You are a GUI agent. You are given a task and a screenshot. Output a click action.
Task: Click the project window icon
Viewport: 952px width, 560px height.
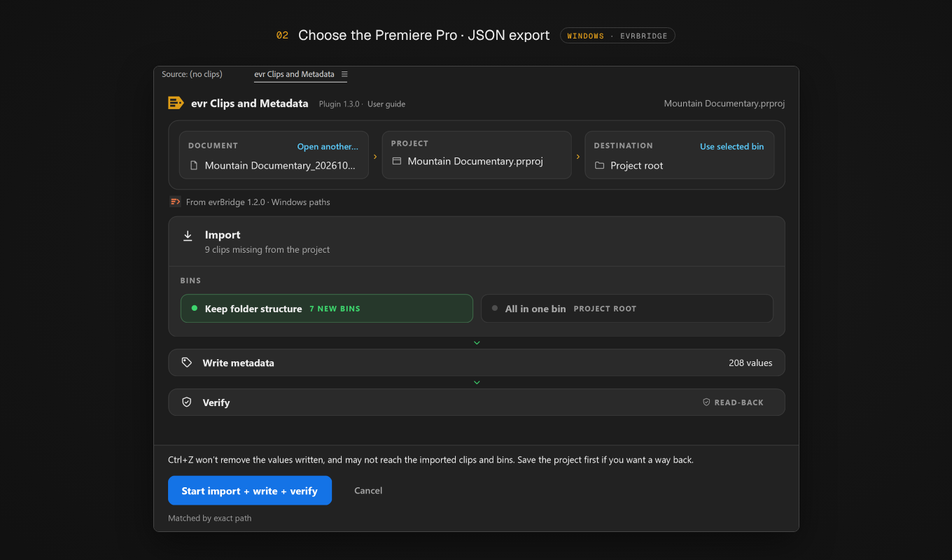point(397,161)
